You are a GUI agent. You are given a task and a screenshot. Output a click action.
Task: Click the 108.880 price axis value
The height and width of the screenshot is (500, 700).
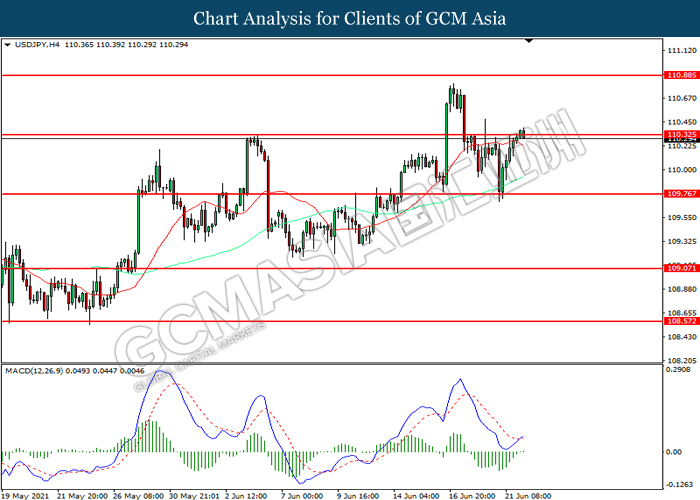682,289
